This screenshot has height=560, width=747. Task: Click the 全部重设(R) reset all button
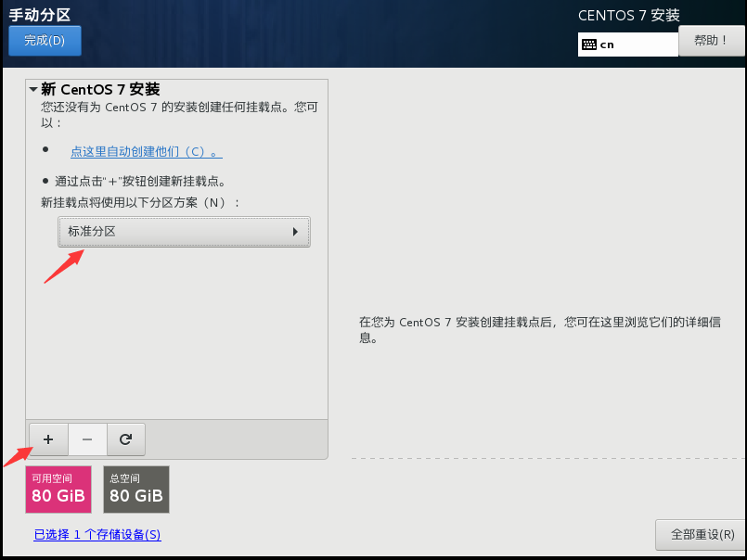point(702,534)
